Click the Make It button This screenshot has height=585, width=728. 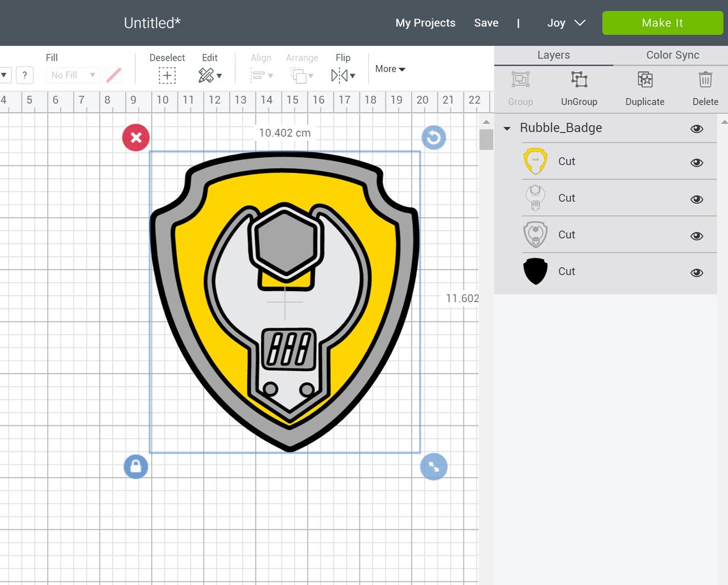[x=662, y=23]
